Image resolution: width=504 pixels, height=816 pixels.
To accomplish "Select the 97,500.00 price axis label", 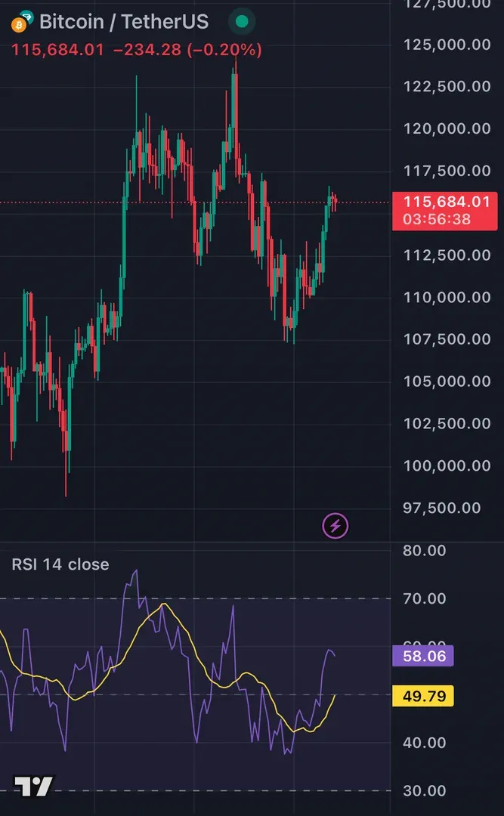I will click(x=441, y=508).
